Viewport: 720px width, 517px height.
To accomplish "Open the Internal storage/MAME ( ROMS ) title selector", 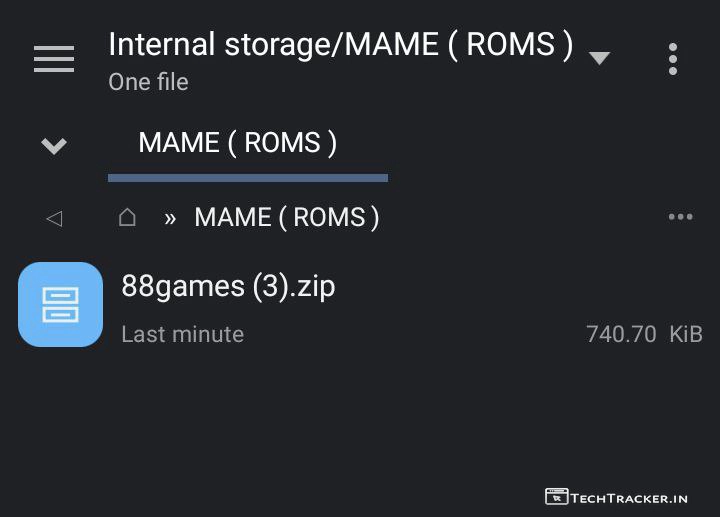I will [x=340, y=45].
